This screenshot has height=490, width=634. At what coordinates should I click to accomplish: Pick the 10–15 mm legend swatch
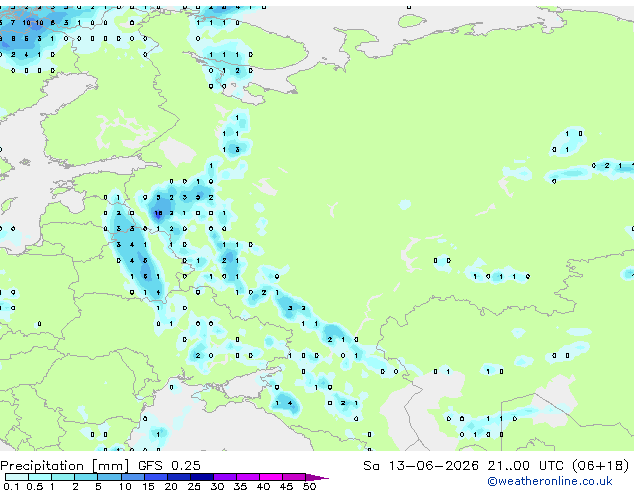(x=133, y=477)
